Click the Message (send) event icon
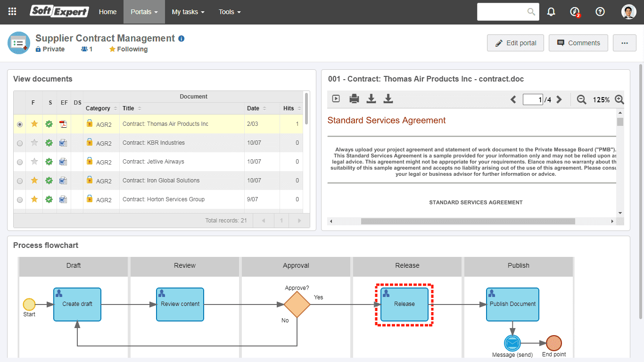 tap(512, 343)
